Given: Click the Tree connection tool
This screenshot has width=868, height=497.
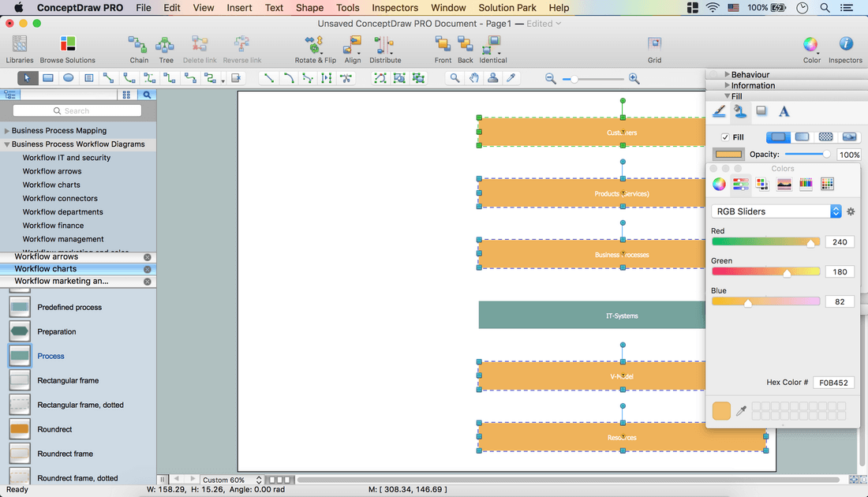Looking at the screenshot, I should [166, 45].
